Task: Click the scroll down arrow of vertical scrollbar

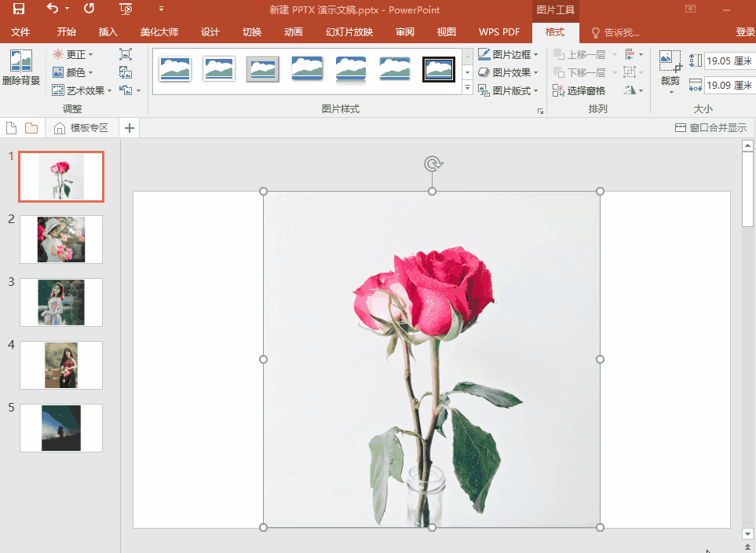Action: (748, 533)
